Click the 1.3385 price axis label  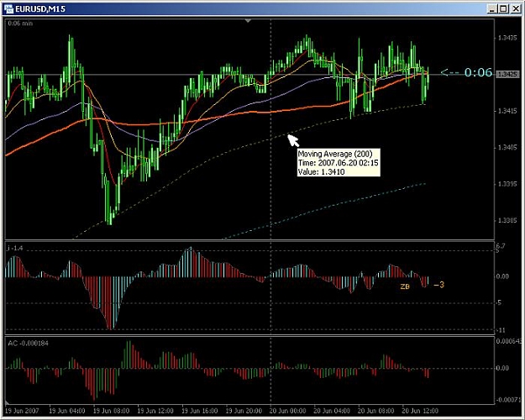point(507,220)
